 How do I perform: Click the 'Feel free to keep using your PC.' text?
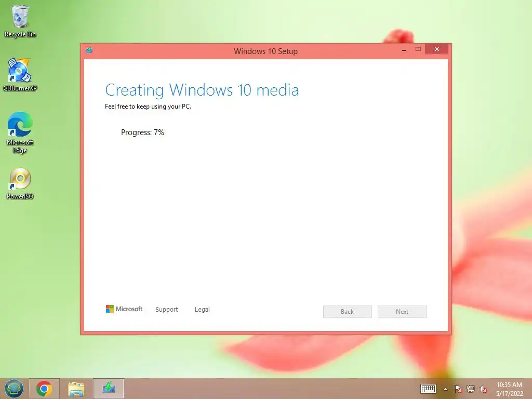tap(148, 107)
